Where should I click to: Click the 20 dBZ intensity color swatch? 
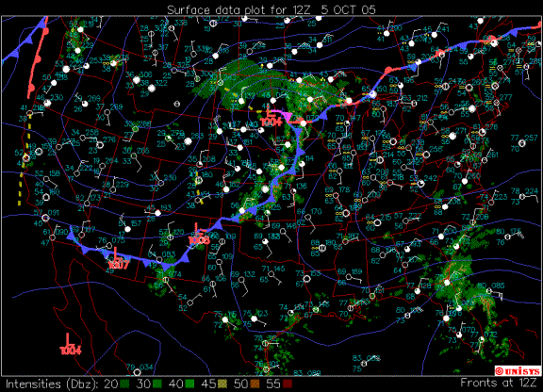[x=125, y=384]
